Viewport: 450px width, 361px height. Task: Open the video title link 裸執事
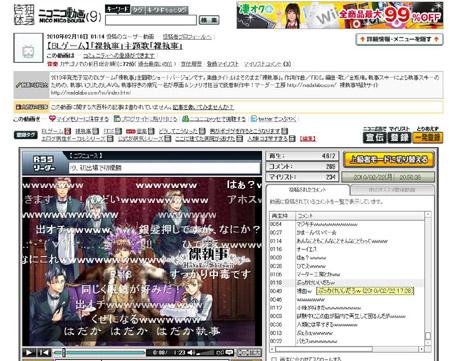click(x=115, y=46)
